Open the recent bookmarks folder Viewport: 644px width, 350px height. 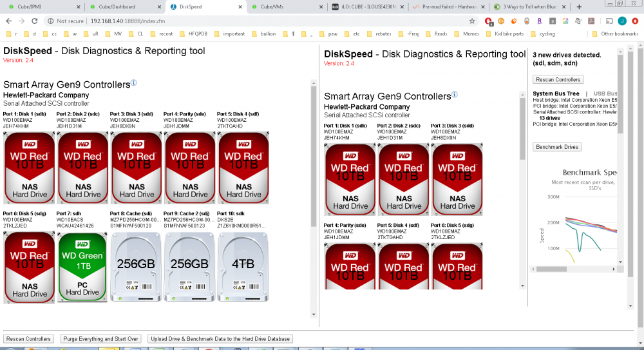162,34
